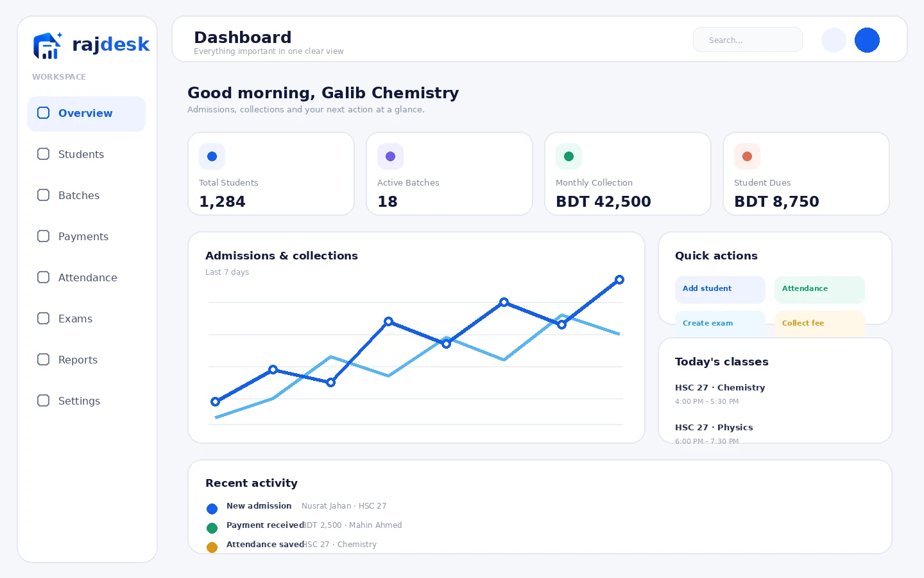Click the orange dot beside Attendance saved
This screenshot has width=924, height=578.
coord(212,547)
